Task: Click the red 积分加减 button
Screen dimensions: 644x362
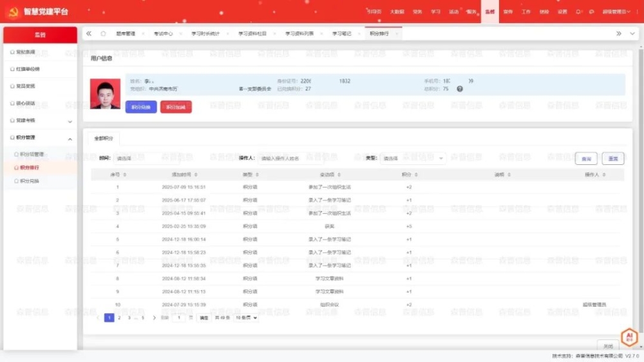Action: pos(176,107)
